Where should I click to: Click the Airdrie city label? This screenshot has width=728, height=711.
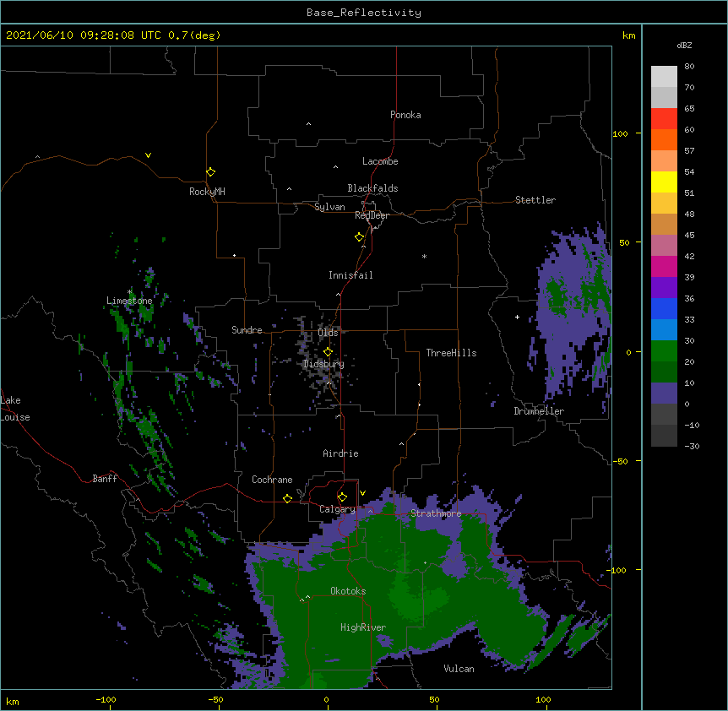(x=341, y=453)
